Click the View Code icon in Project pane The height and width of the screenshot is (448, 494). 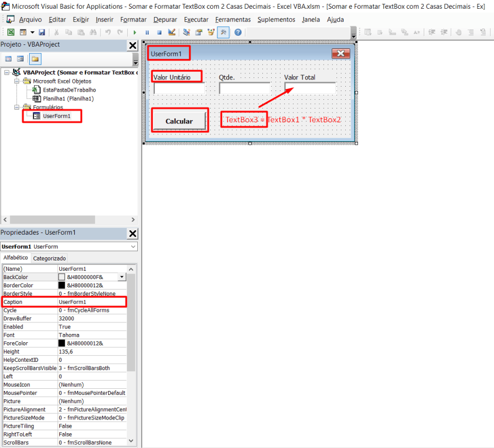[8, 59]
